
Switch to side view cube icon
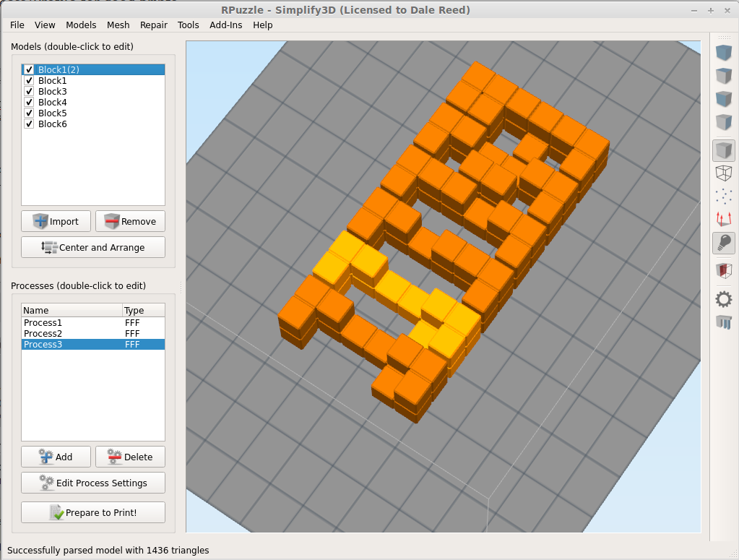point(723,122)
